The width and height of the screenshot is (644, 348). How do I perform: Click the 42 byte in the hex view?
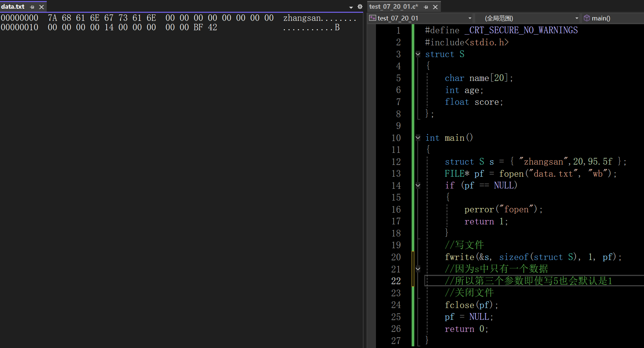pyautogui.click(x=213, y=28)
